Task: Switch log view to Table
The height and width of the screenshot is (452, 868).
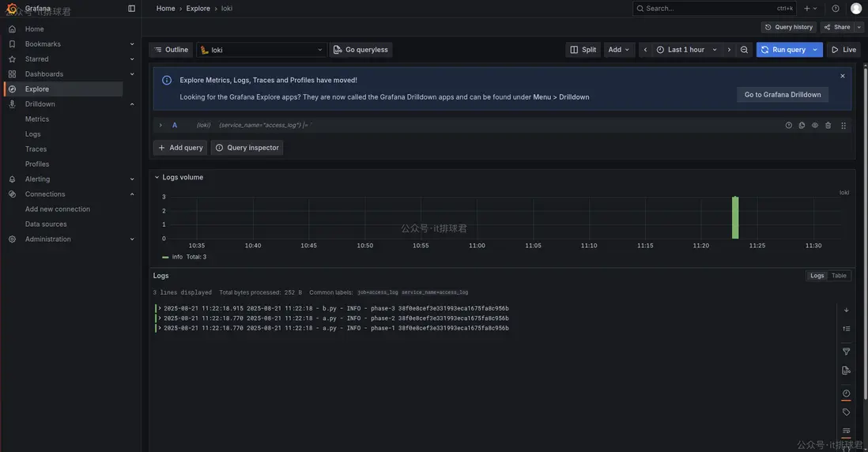Action: pyautogui.click(x=839, y=276)
